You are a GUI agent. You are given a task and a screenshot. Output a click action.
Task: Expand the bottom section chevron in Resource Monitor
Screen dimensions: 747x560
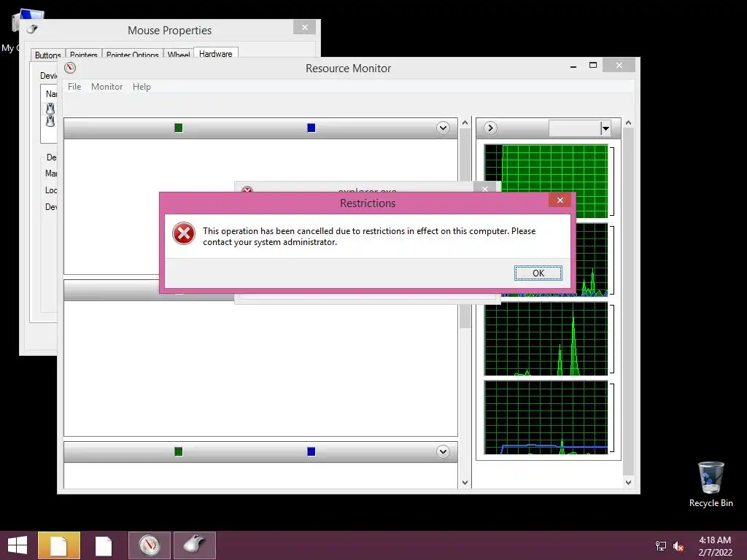point(443,451)
